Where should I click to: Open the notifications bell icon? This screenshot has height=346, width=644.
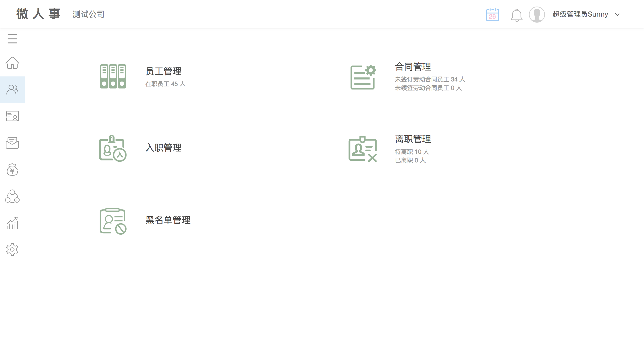[516, 15]
